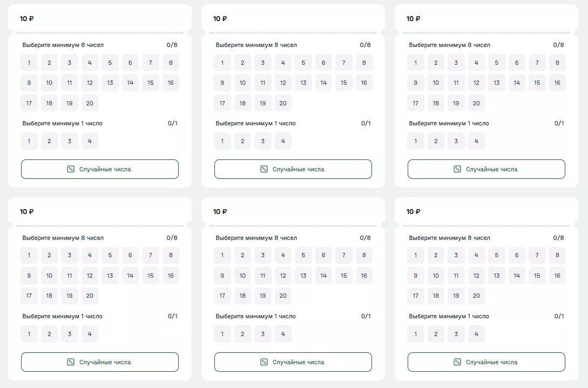Choose number 5 in the bottom-right ticket
588x388 pixels.
click(x=497, y=256)
